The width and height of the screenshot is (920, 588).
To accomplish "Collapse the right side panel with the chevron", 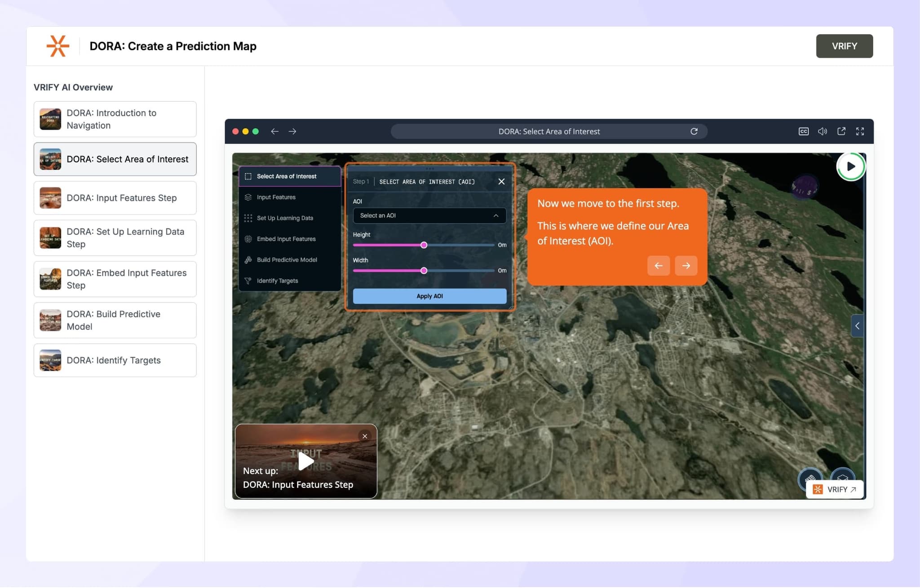I will point(857,326).
